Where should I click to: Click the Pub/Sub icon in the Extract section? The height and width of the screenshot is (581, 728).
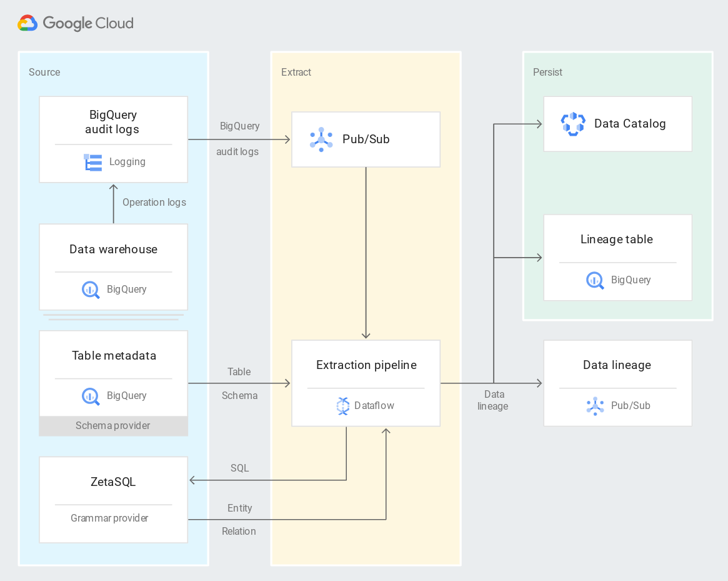321,139
